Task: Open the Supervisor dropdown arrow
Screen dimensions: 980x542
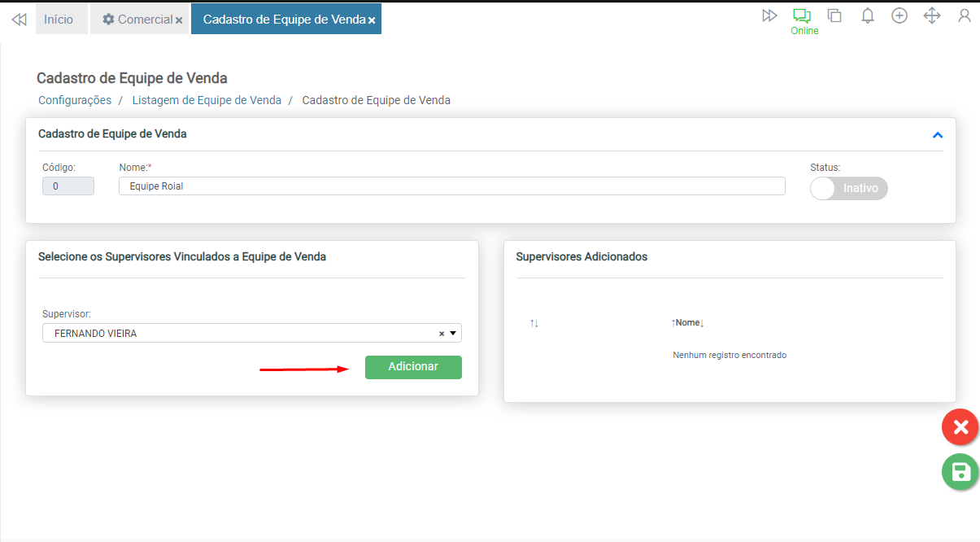Action: [453, 334]
